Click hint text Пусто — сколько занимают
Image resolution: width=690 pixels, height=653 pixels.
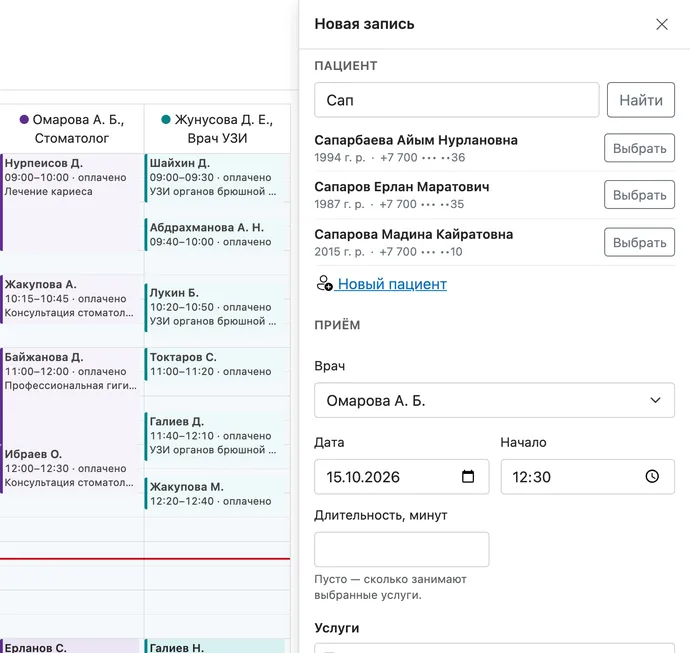tap(390, 579)
